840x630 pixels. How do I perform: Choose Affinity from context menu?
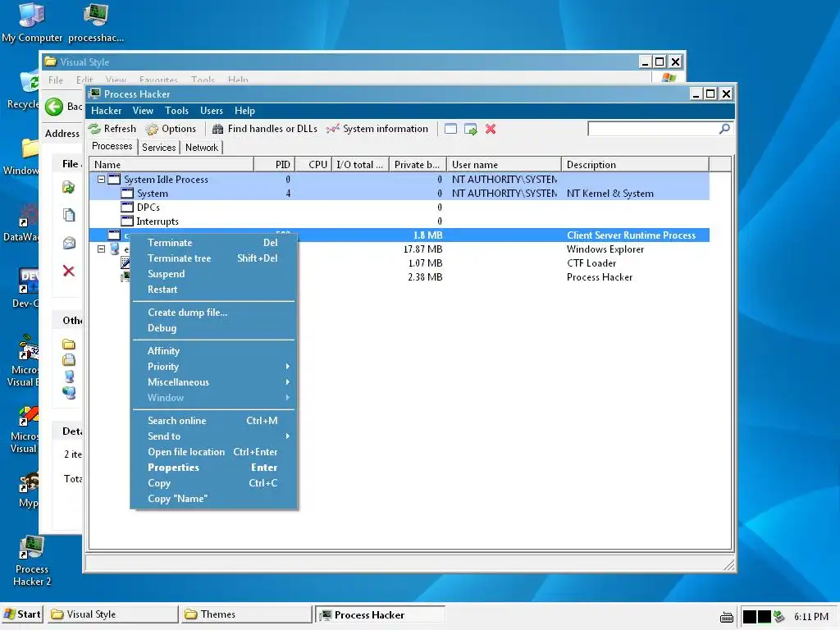(213, 351)
